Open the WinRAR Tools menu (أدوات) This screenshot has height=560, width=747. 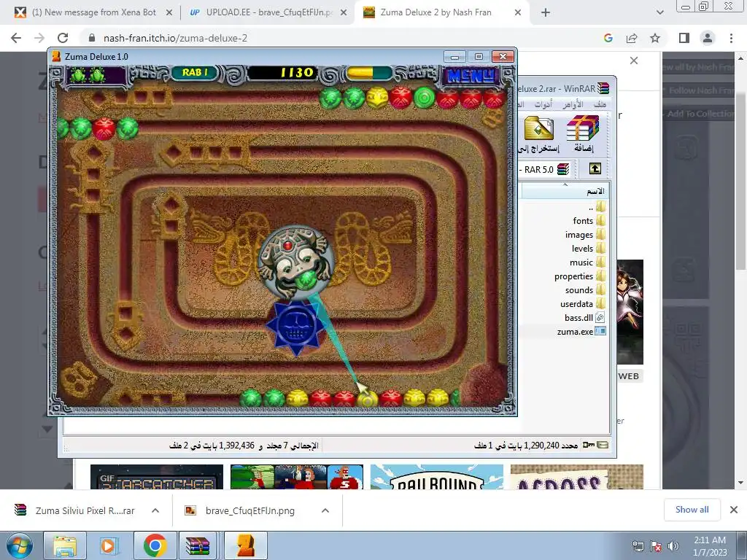point(543,104)
